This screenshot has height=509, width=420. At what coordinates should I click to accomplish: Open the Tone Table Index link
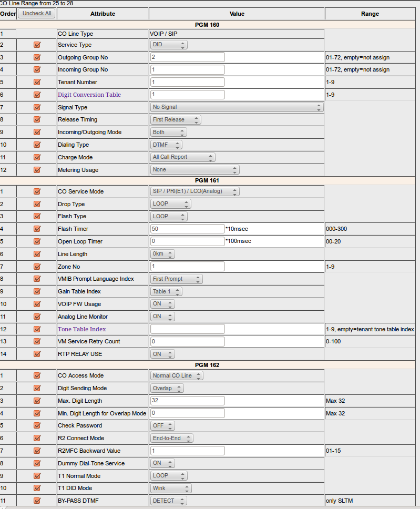(x=81, y=329)
